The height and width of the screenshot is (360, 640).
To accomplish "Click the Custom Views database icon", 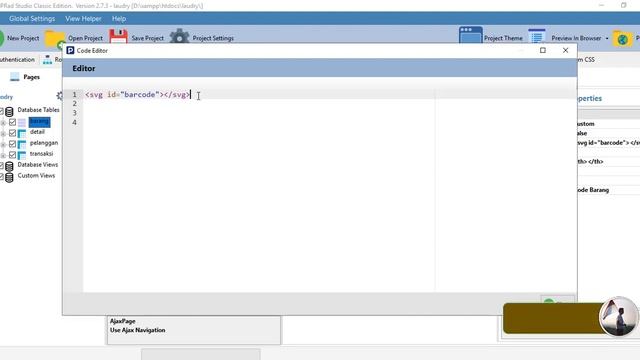I will pos(9,177).
